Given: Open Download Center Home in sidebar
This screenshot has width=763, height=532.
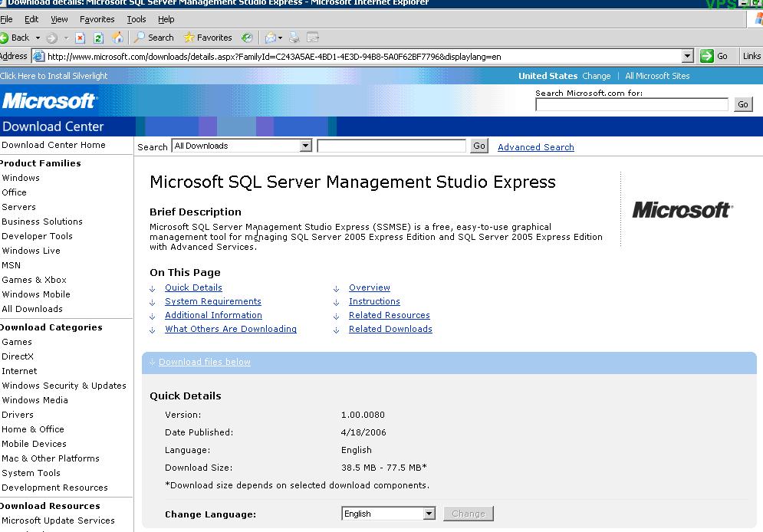Looking at the screenshot, I should (x=54, y=145).
